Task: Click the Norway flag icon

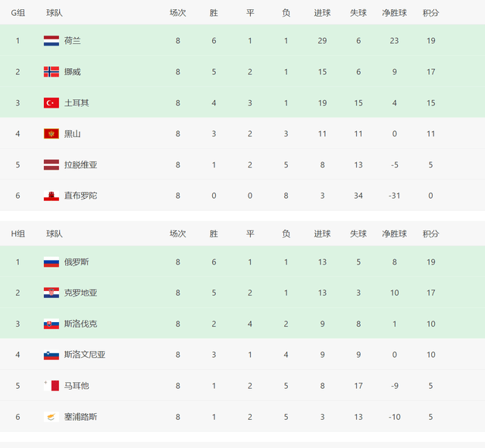Action: pos(52,72)
